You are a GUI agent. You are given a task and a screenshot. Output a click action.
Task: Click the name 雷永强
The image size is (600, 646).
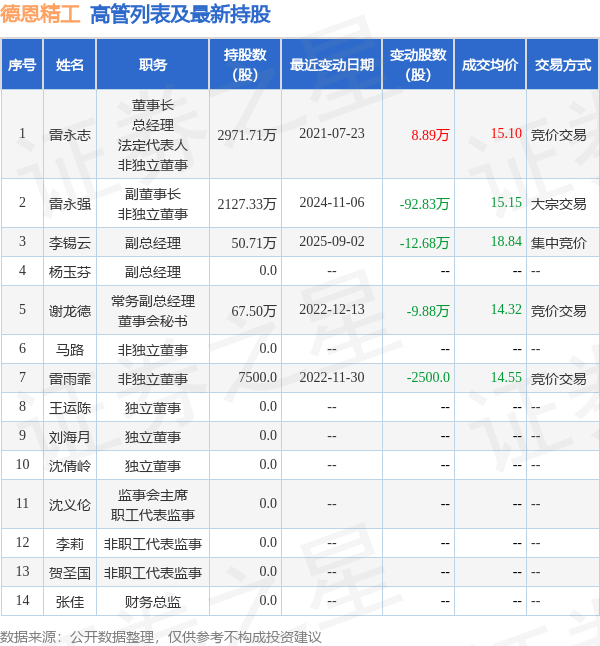point(70,204)
